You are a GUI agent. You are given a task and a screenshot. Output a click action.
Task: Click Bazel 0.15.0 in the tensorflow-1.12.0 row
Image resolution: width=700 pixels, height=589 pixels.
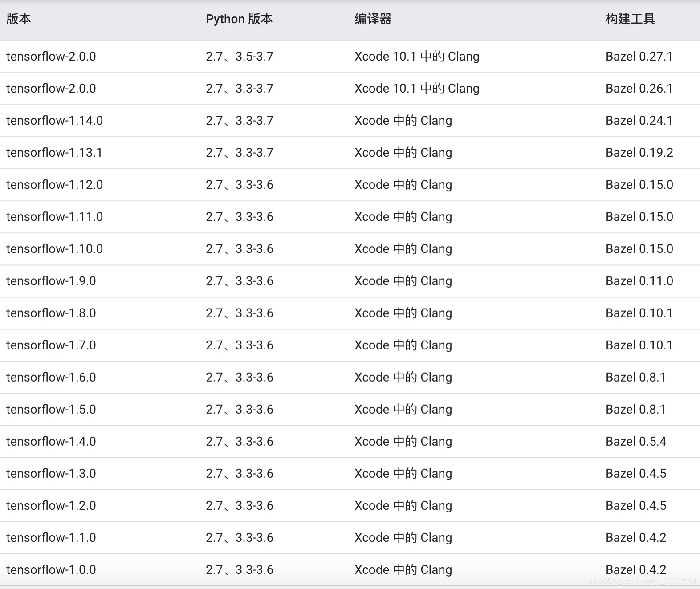[x=639, y=185]
